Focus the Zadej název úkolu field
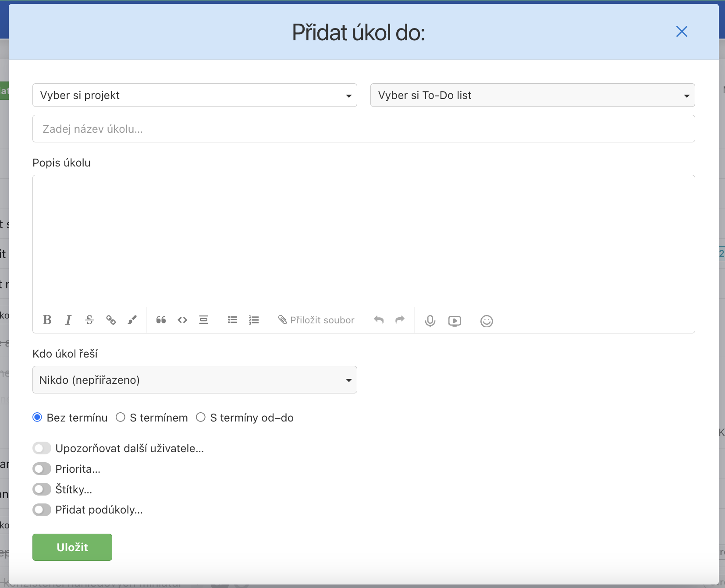Screen dimensions: 725x588 pyautogui.click(x=364, y=129)
